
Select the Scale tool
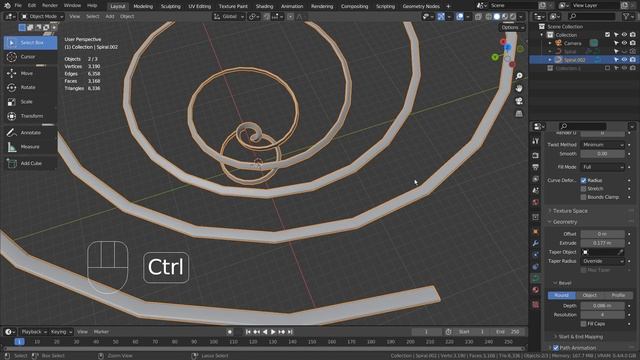[x=30, y=102]
